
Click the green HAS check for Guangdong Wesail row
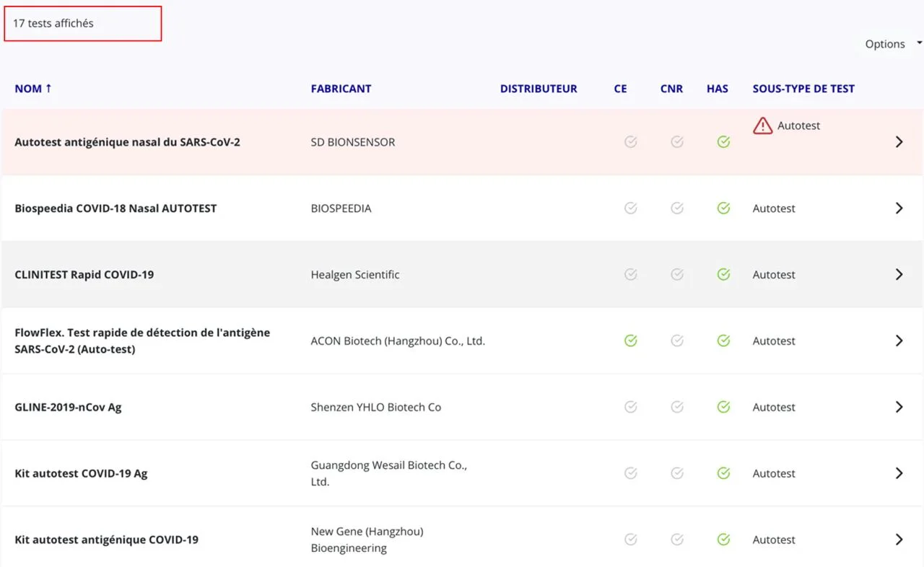(x=723, y=473)
